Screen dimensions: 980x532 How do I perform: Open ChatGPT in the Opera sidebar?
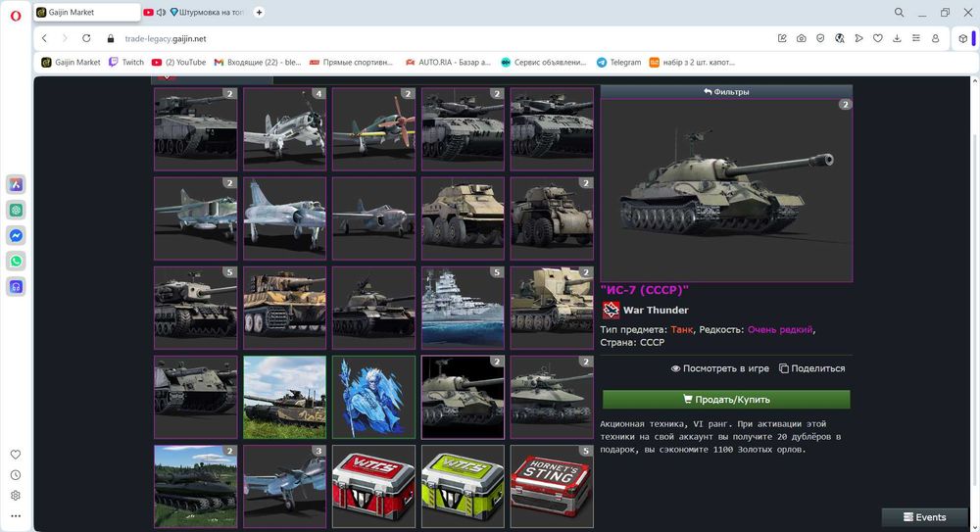click(x=16, y=210)
